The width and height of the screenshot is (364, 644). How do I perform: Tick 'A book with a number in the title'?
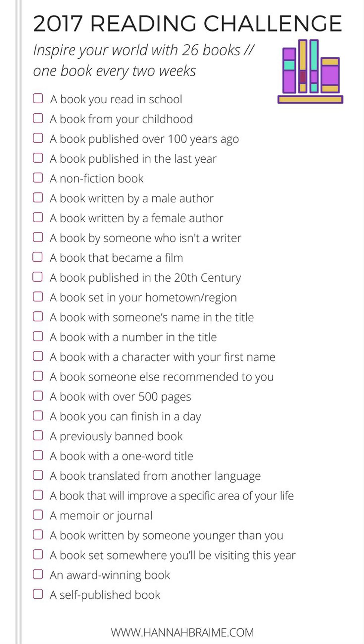(38, 336)
